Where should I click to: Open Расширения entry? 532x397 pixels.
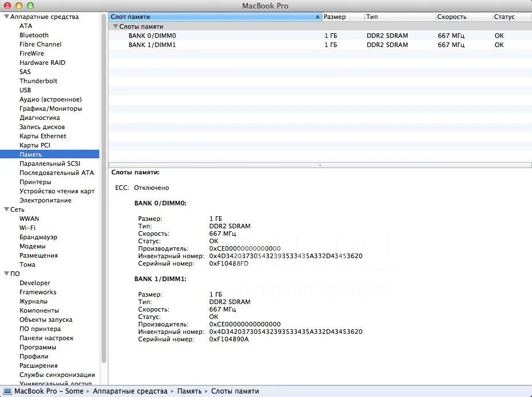38,365
